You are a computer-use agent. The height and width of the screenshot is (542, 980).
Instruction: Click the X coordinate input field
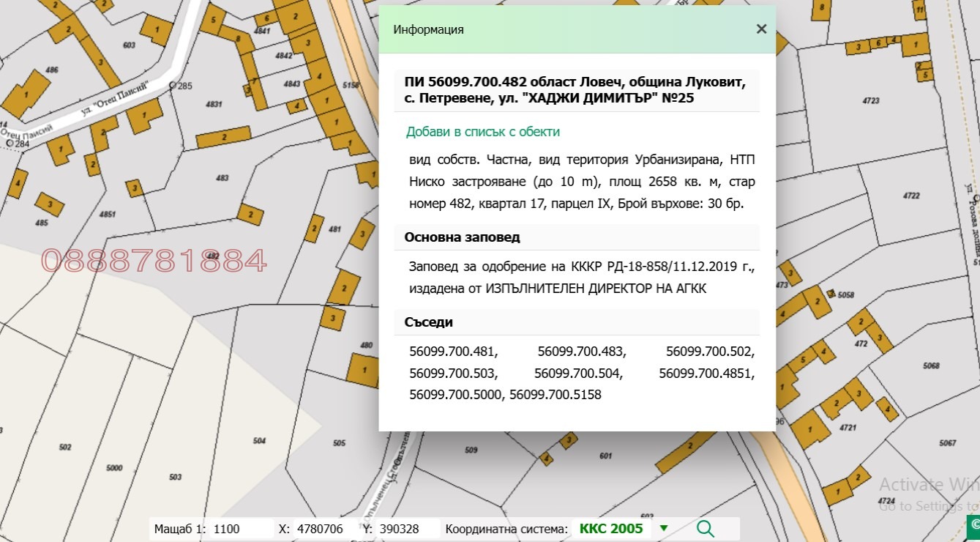click(322, 528)
